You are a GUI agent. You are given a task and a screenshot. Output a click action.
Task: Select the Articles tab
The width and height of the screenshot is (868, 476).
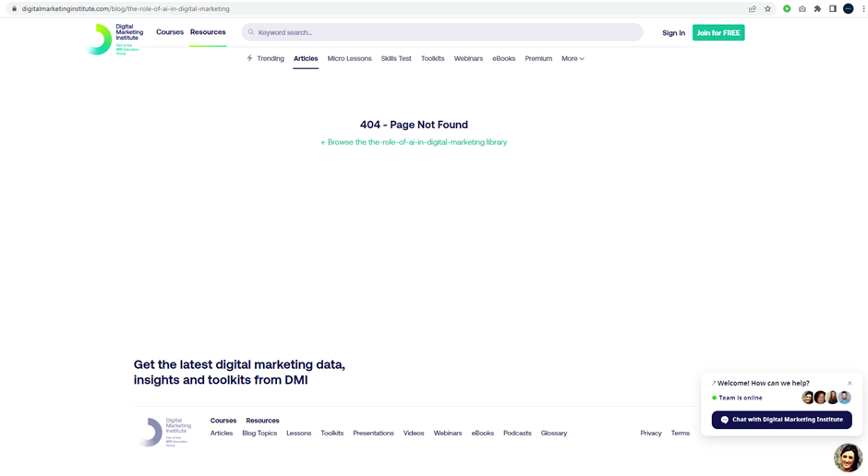[x=306, y=59]
